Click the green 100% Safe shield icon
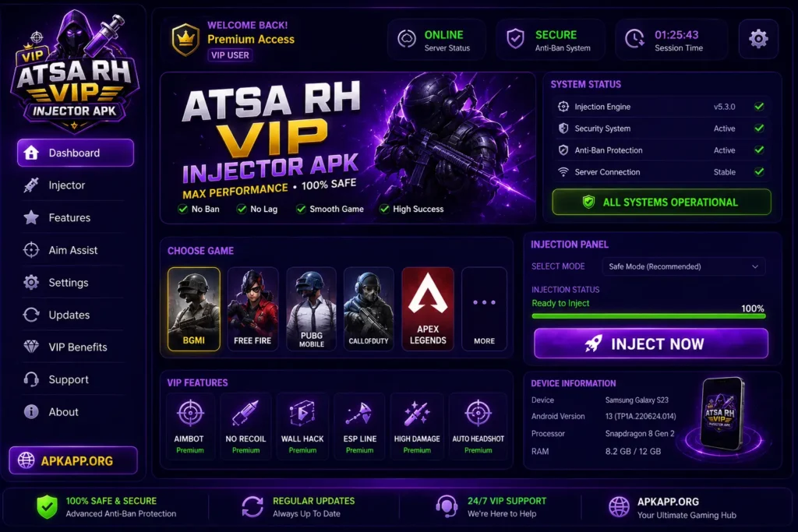798x532 pixels. pyautogui.click(x=48, y=506)
